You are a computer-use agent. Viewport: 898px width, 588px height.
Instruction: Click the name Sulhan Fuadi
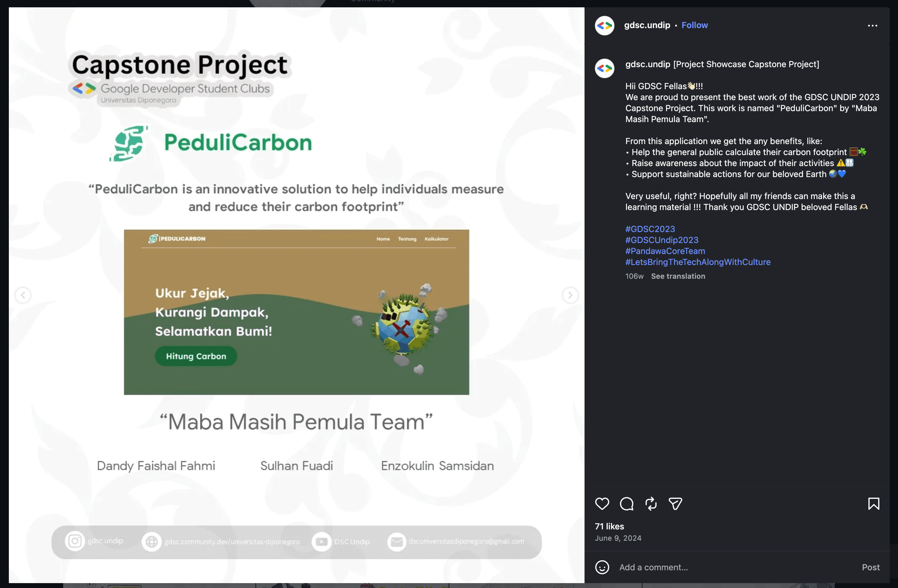click(x=296, y=466)
